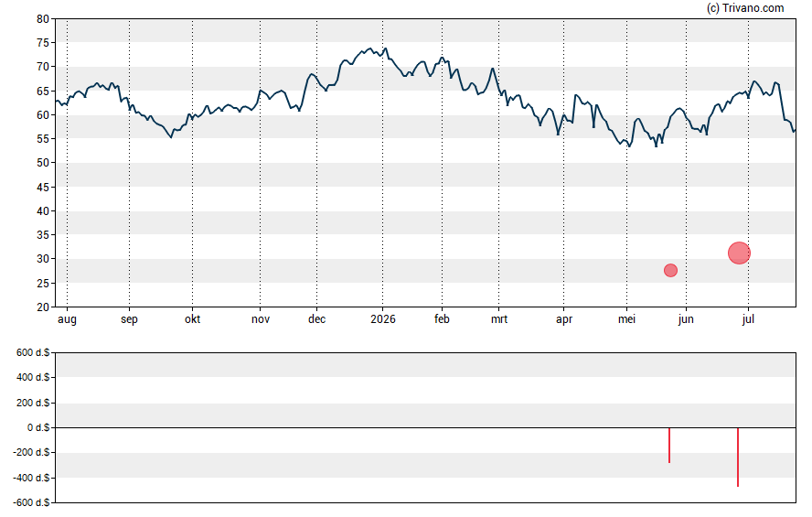Screen dimensions: 812x517
Task: Click the "okt" month label
Action: click(193, 319)
